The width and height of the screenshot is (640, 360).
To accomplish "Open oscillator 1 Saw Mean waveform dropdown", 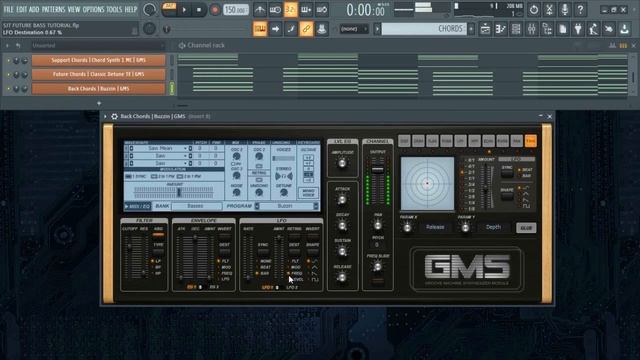I will coord(160,148).
